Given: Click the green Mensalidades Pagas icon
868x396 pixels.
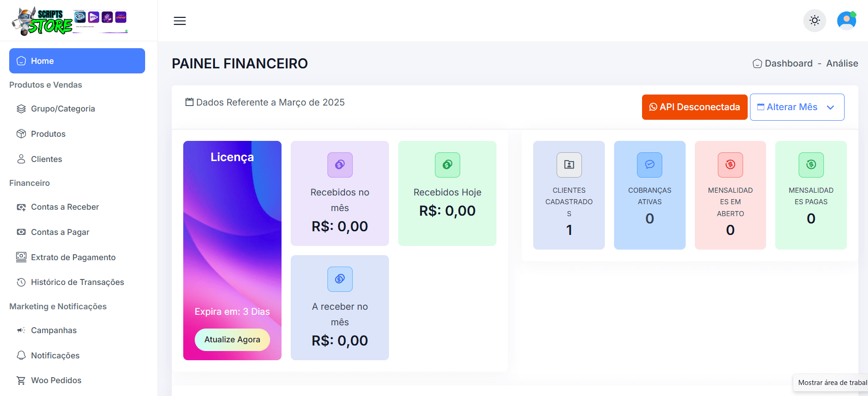Looking at the screenshot, I should [x=811, y=165].
